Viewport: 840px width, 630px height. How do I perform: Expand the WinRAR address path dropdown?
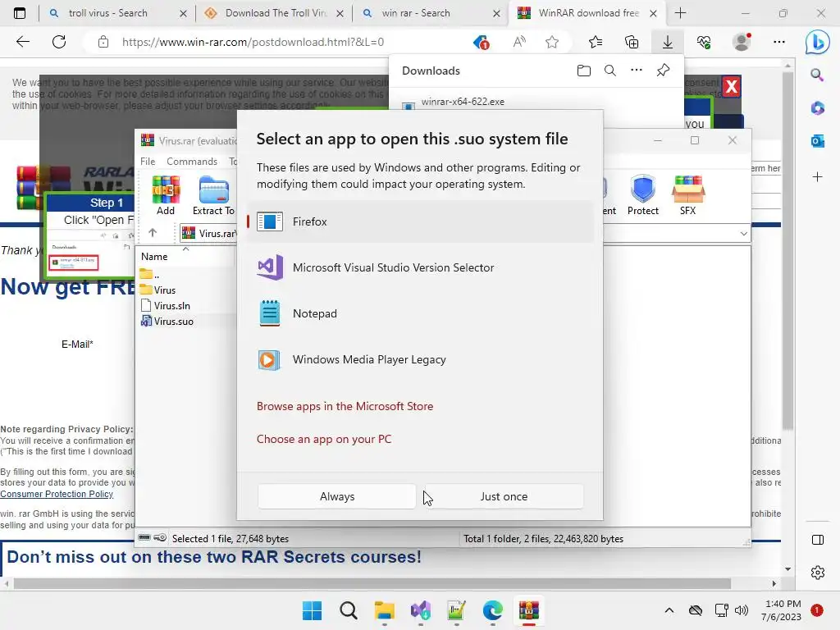(x=743, y=234)
